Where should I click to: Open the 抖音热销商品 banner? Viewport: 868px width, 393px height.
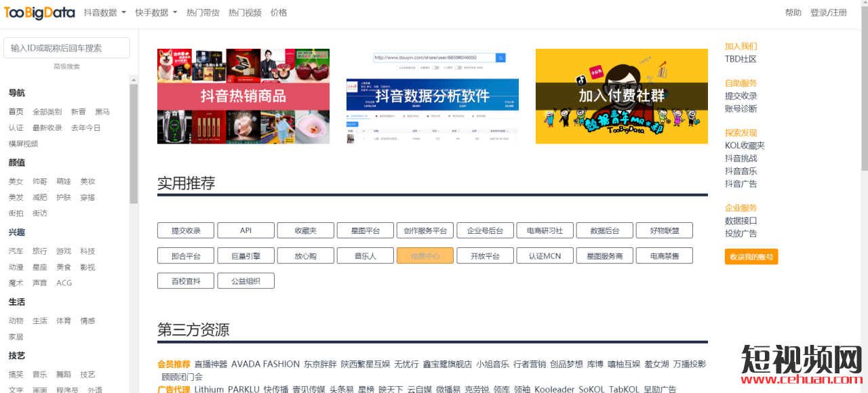pyautogui.click(x=243, y=96)
